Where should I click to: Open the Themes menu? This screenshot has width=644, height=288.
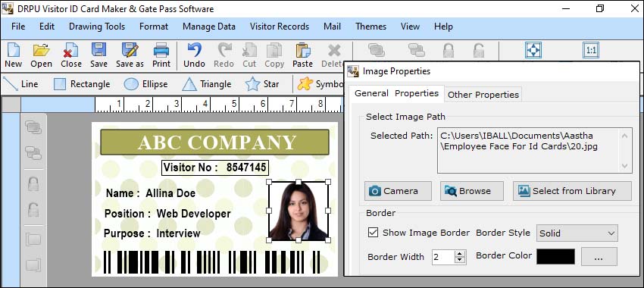[371, 27]
